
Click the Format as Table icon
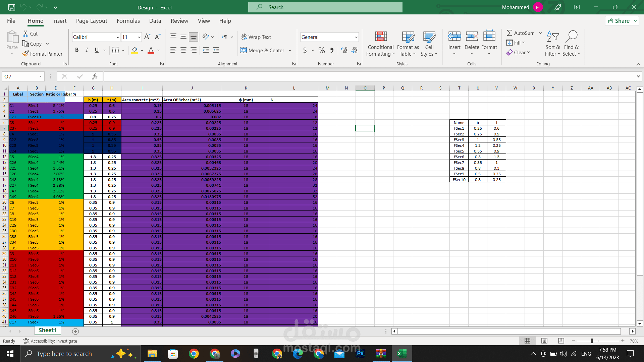(408, 37)
